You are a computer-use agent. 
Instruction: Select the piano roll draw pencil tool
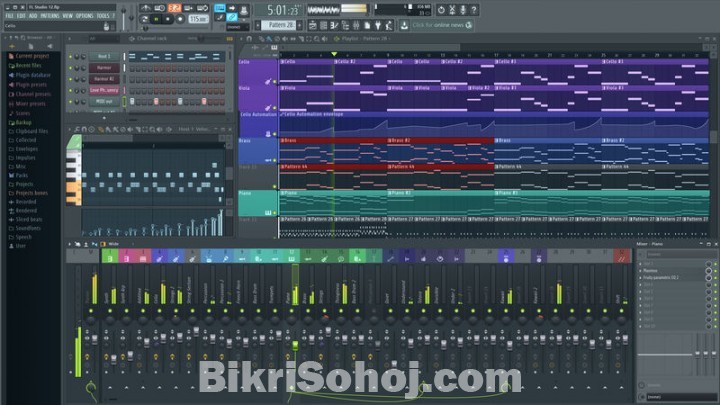(x=101, y=129)
